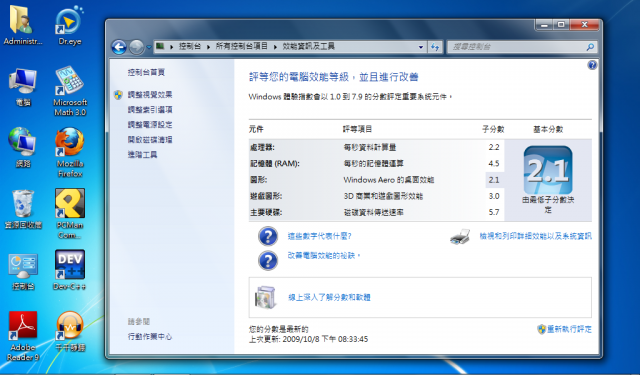640x375 pixels.
Task: Open 行動作業中心 link
Action: tap(150, 337)
